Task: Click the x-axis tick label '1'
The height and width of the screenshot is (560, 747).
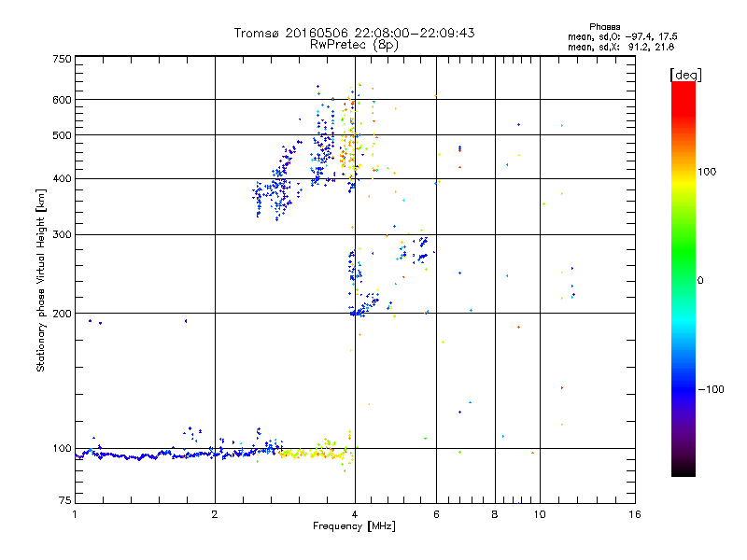Action: tap(75, 514)
